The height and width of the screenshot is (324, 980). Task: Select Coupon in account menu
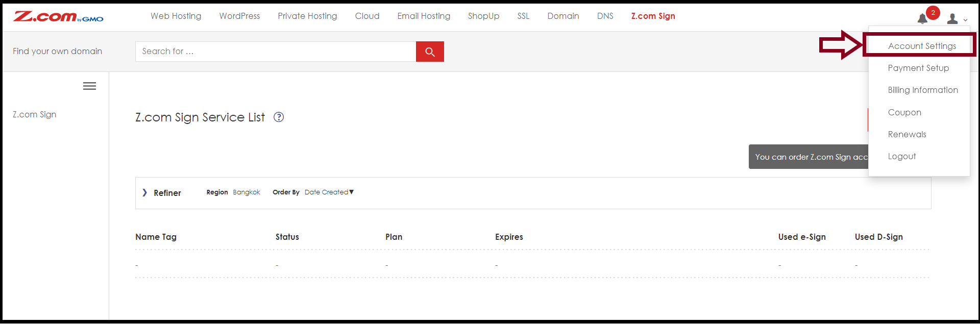[904, 112]
